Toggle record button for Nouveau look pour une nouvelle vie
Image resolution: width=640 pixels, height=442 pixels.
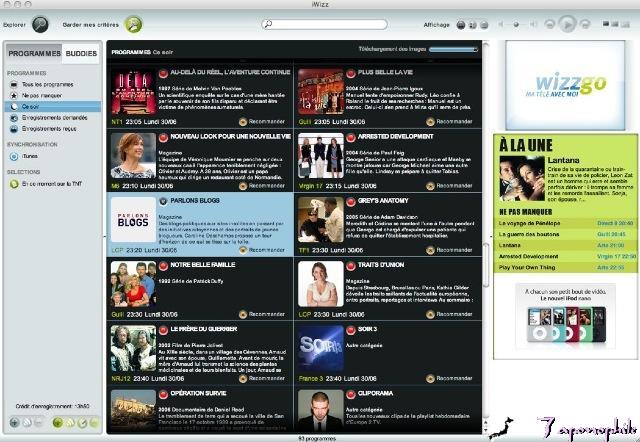tap(163, 138)
